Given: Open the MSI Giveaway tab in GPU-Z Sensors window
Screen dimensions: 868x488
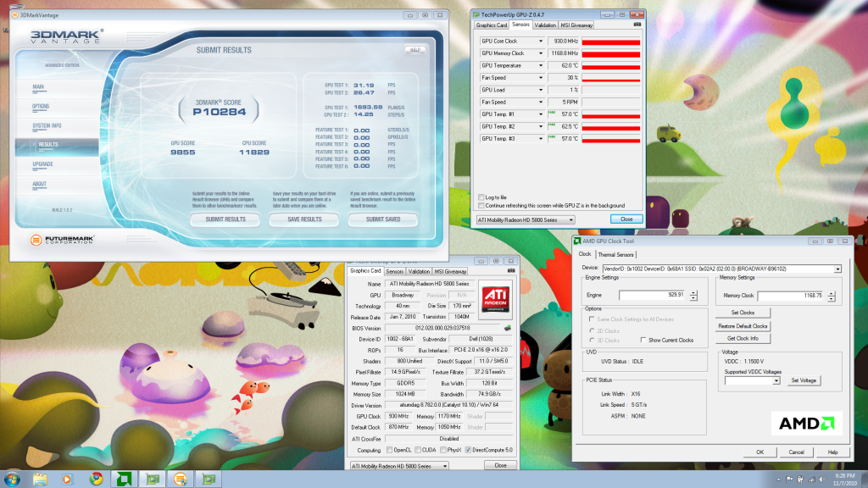Looking at the screenshot, I should click(x=576, y=25).
